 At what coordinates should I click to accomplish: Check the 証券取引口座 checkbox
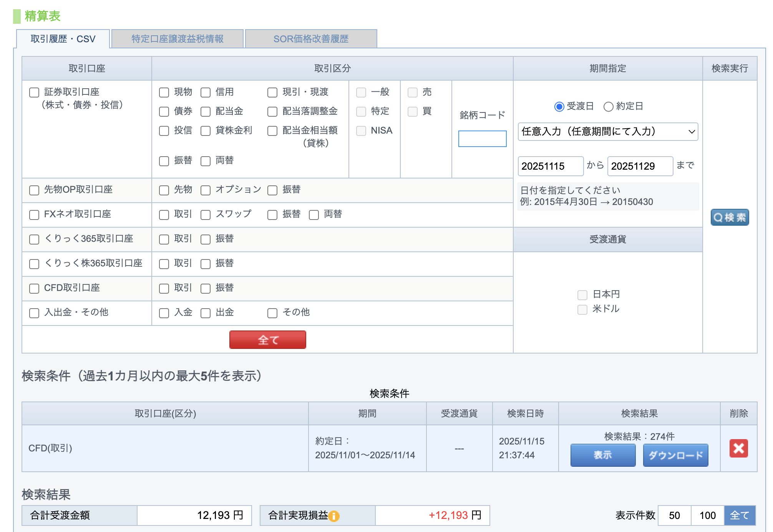coord(34,93)
